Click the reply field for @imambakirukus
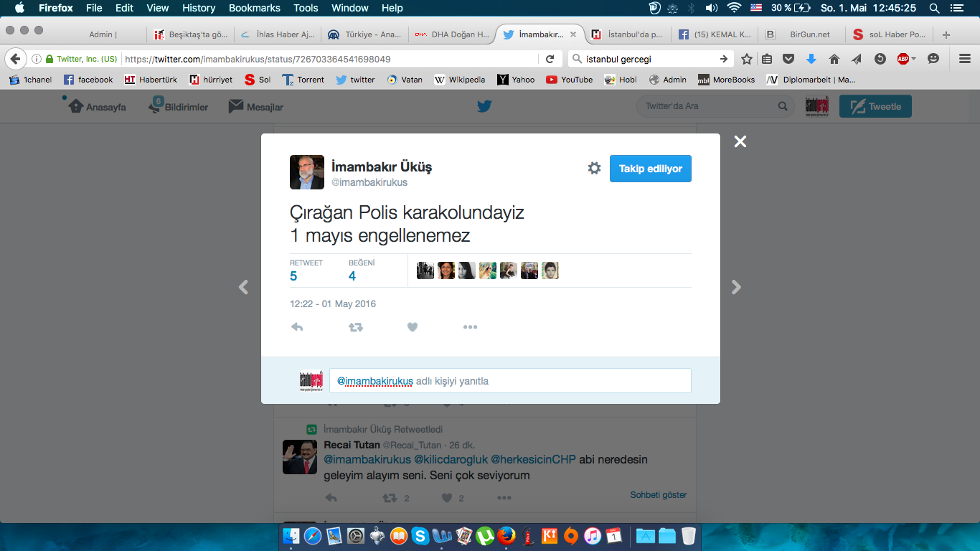980x551 pixels. coord(510,381)
